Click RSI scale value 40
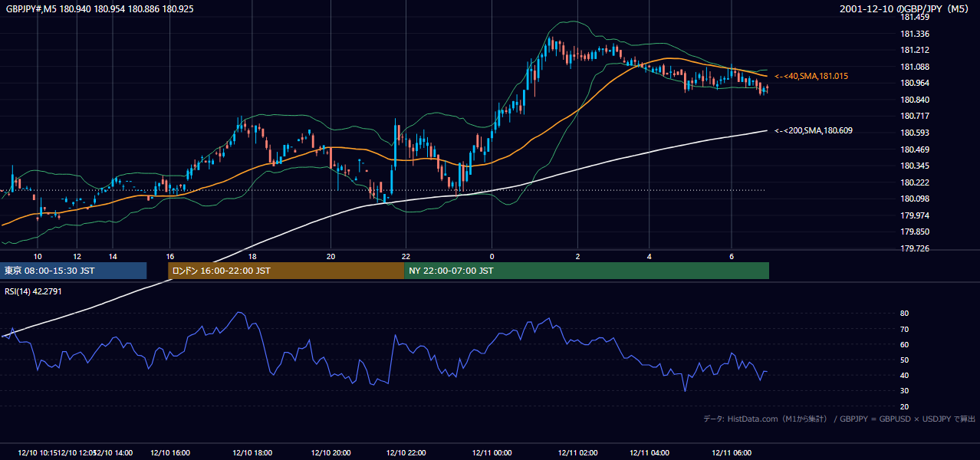This screenshot has width=980, height=460. [x=905, y=375]
